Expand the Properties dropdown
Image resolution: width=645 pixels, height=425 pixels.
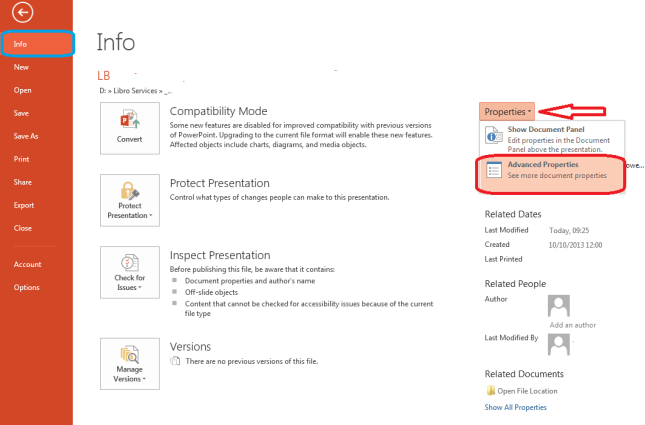click(x=508, y=110)
